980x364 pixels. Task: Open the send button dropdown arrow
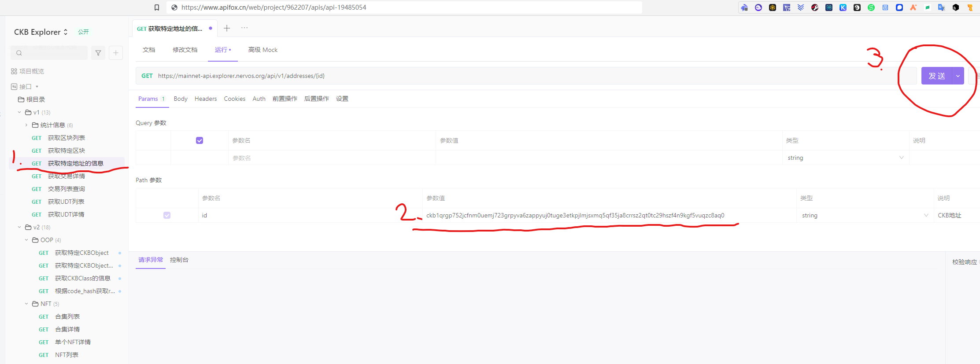pyautogui.click(x=958, y=76)
